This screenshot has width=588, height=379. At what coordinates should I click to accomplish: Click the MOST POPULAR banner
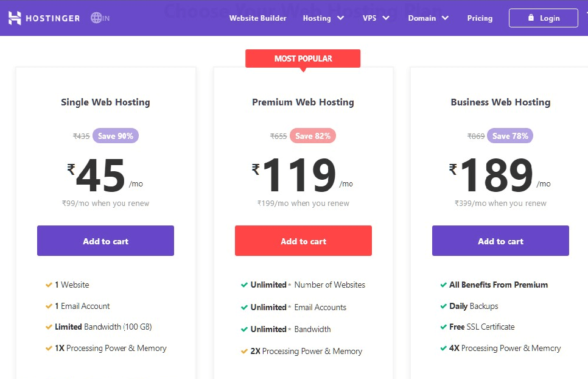(303, 58)
